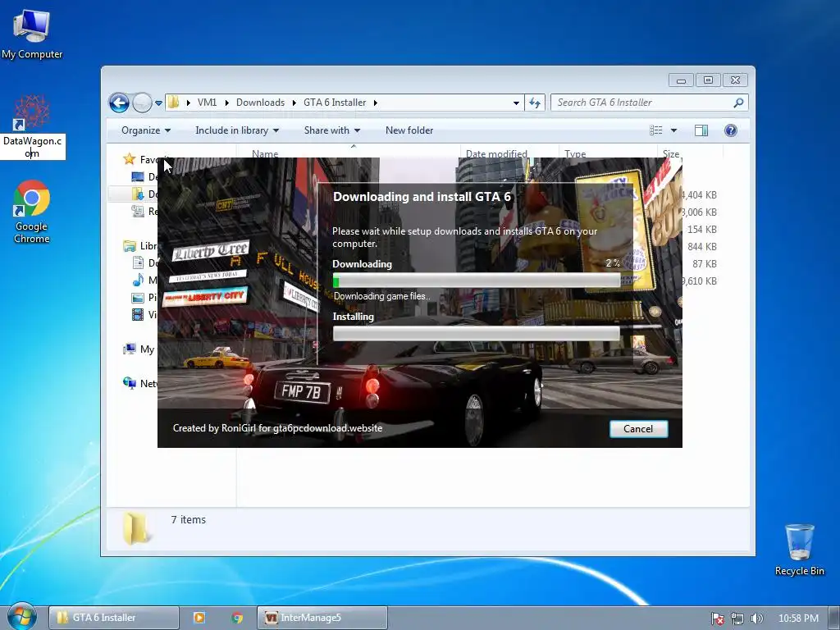The width and height of the screenshot is (840, 630).
Task: Select Pictures library icon in sidebar
Action: (x=138, y=297)
